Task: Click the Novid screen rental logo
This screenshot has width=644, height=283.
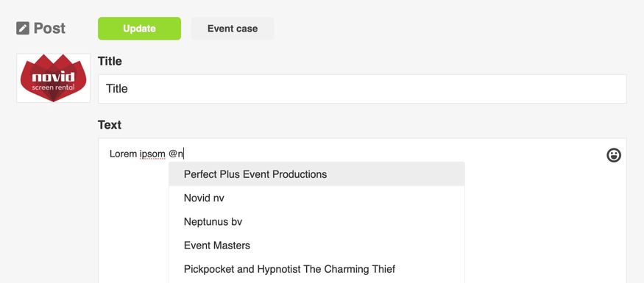Action: [54, 78]
